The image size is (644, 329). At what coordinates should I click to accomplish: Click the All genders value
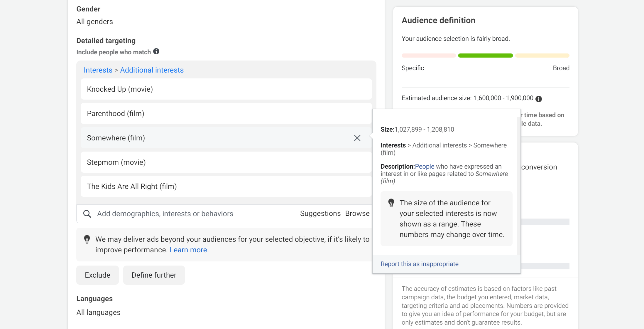pos(95,22)
